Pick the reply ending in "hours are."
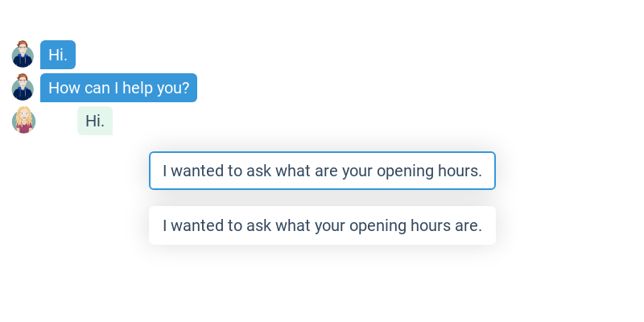The image size is (644, 322). [x=322, y=225]
